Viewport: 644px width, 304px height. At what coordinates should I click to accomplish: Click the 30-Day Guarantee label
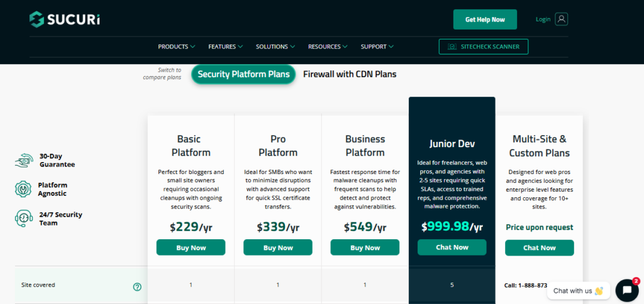click(x=57, y=160)
